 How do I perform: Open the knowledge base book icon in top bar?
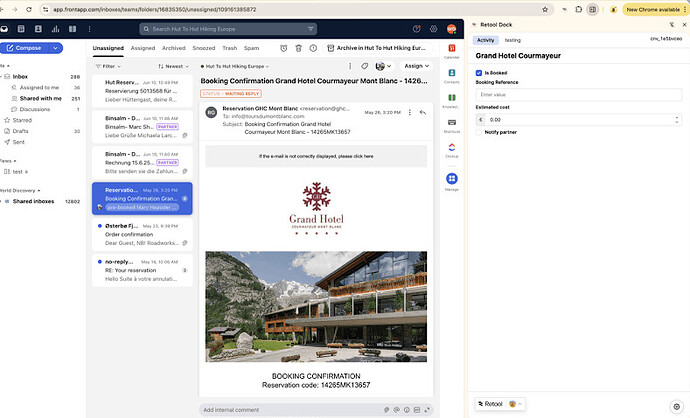73,29
